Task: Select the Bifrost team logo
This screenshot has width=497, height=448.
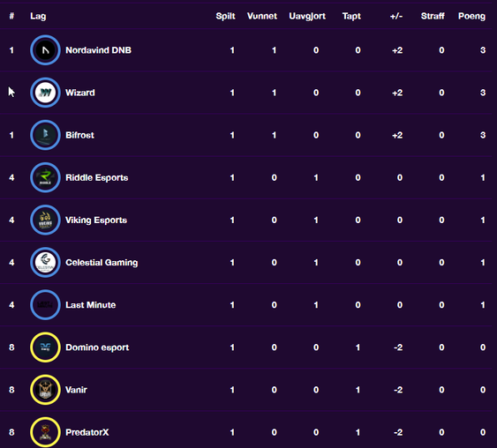Action: tap(45, 135)
